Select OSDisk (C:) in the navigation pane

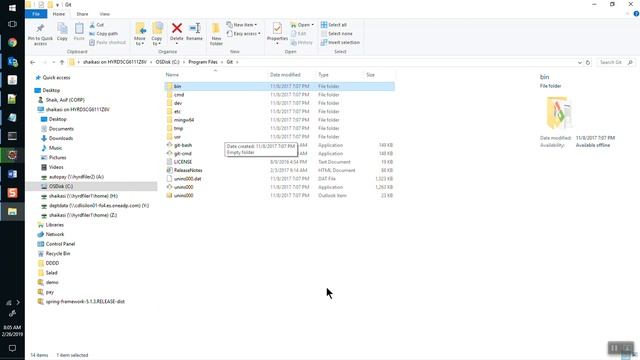tap(61, 186)
